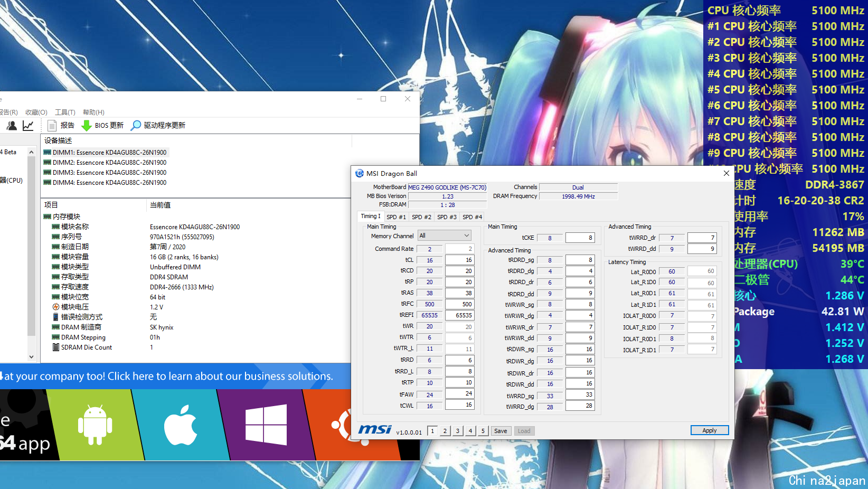The image size is (868, 489).
Task: Click the 当前值 column header
Action: tap(248, 205)
